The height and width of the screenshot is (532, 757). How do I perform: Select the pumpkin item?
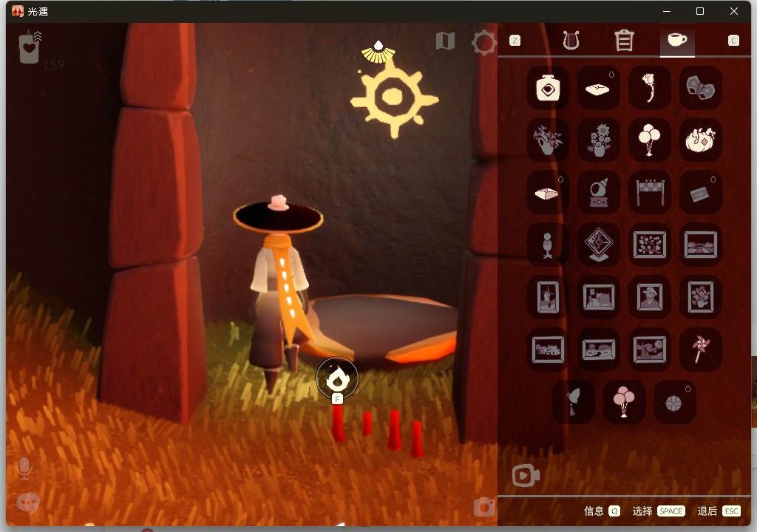tap(701, 140)
